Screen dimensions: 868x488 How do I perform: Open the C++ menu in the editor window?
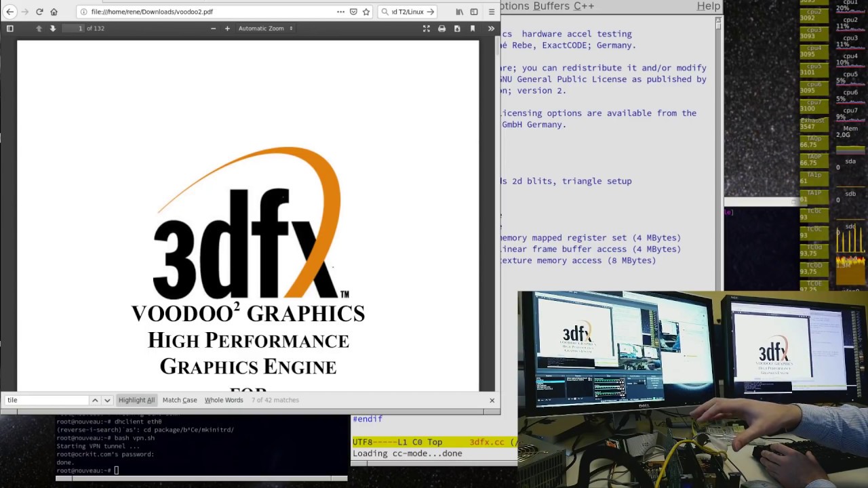tap(584, 6)
